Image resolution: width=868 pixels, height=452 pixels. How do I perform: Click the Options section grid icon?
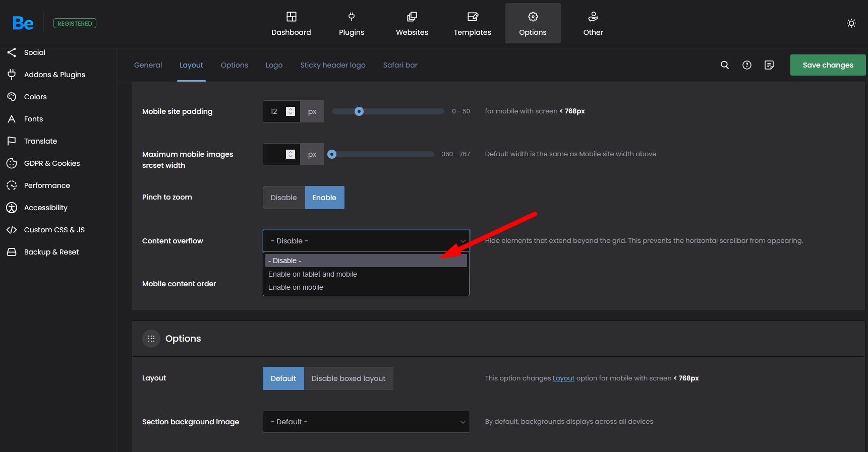[151, 339]
